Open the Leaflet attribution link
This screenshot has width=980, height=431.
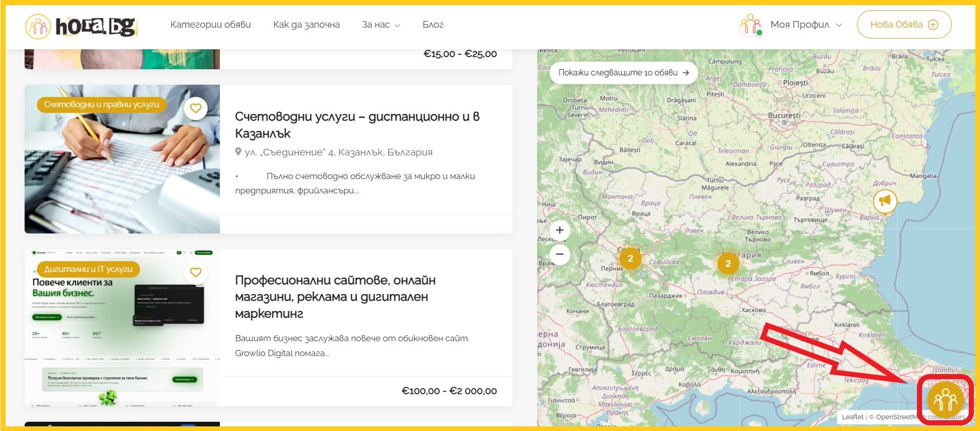[852, 417]
